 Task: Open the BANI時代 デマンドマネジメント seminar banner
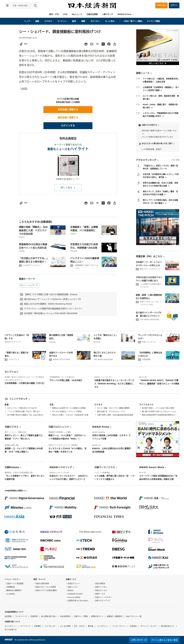pos(157,439)
